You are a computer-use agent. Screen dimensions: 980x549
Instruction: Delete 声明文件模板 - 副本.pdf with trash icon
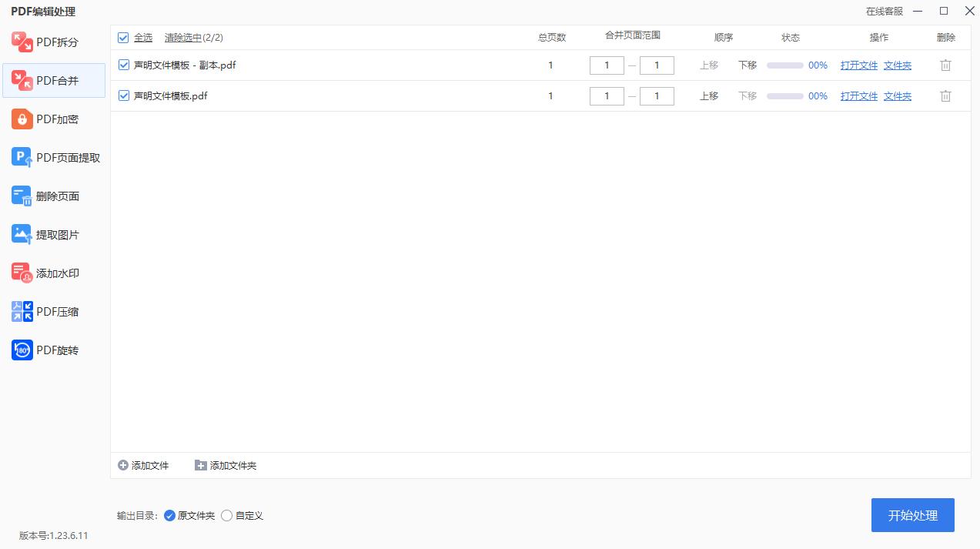click(x=945, y=65)
